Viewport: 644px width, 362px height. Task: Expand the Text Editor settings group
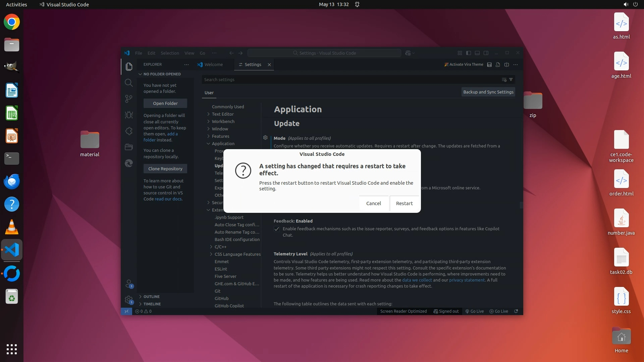pyautogui.click(x=223, y=114)
